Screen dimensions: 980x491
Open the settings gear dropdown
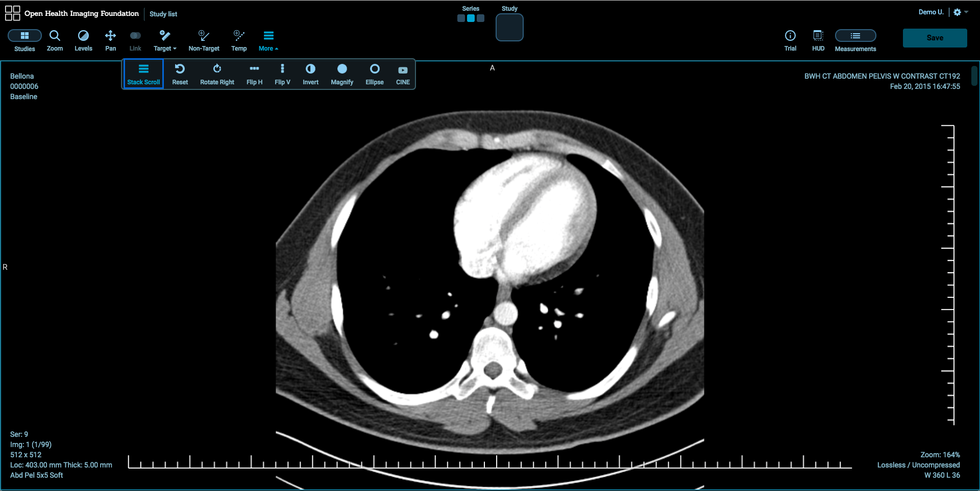[961, 12]
